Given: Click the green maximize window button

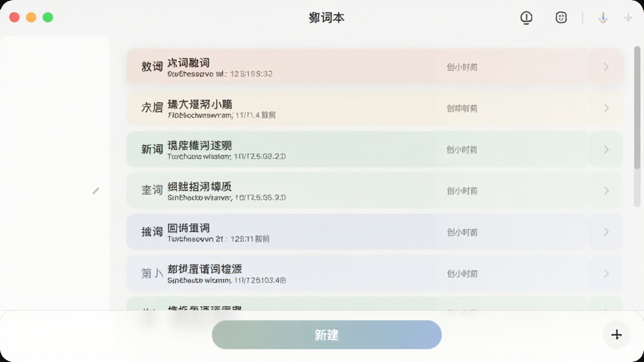Looking at the screenshot, I should coord(48,17).
